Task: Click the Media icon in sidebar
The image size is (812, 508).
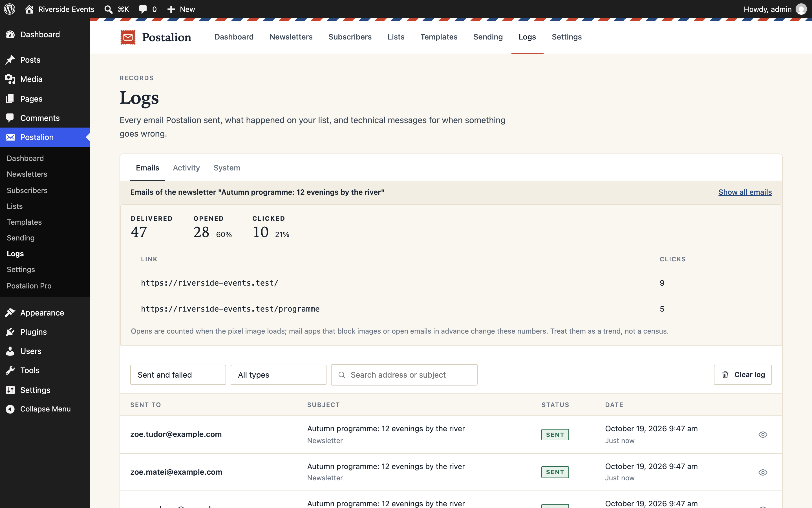Action: click(x=10, y=79)
